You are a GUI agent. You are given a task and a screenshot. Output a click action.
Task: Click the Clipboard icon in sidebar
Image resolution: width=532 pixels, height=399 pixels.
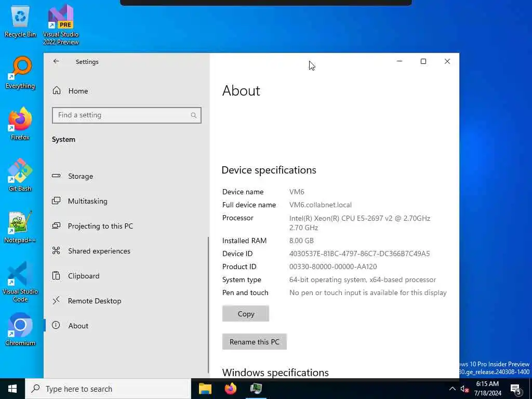click(x=56, y=275)
